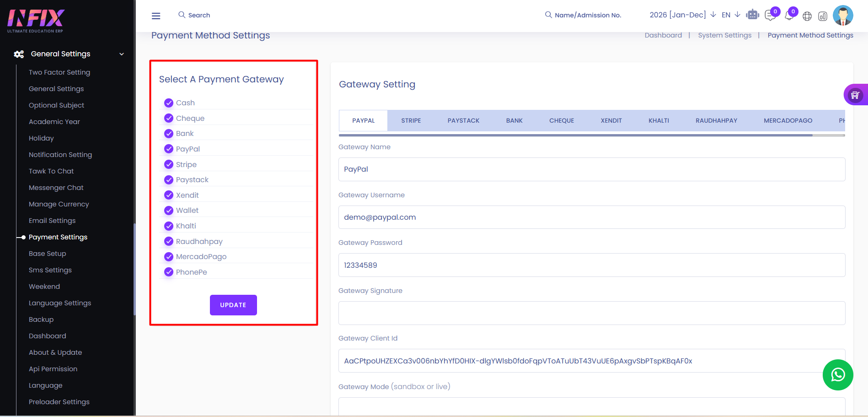
Task: Switch to the KHALTI tab
Action: click(x=659, y=120)
